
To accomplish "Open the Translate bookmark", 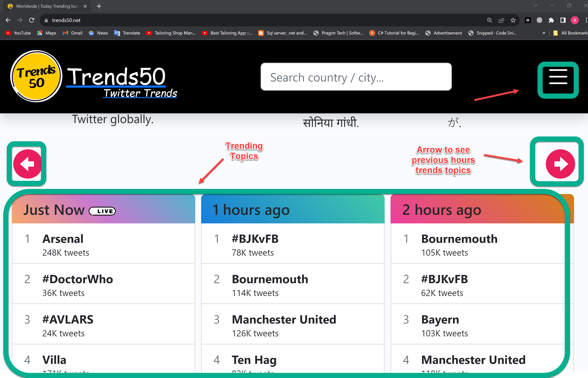I will [127, 33].
